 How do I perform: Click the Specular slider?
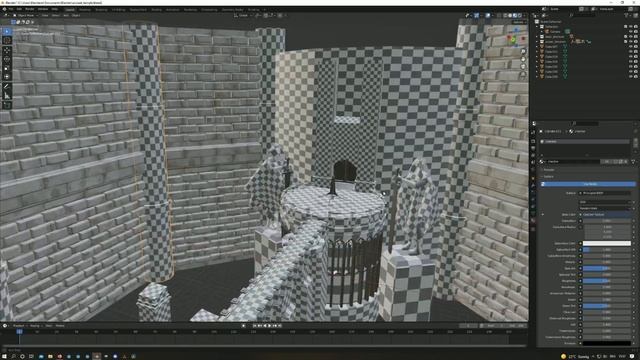607,268
